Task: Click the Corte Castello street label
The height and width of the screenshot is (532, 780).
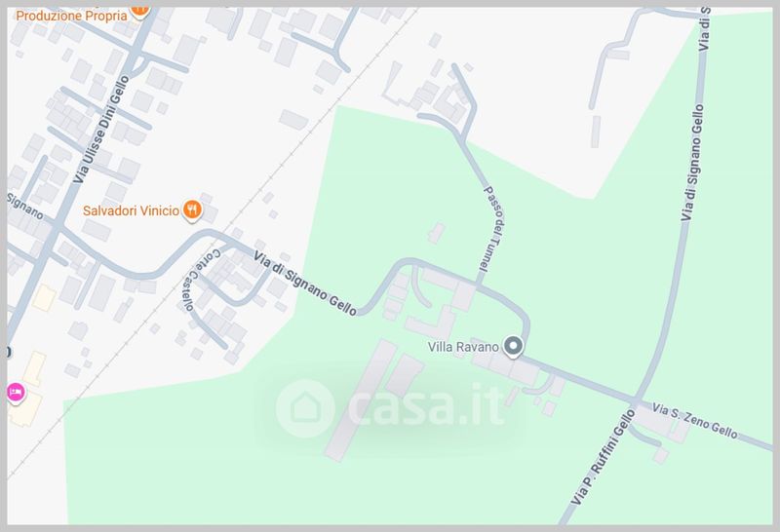Action: tap(201, 280)
